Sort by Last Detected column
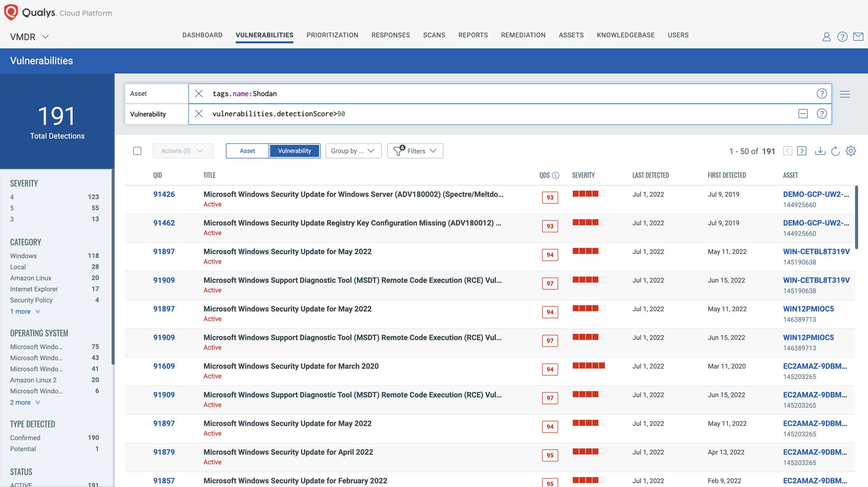The height and width of the screenshot is (487, 868). 650,175
